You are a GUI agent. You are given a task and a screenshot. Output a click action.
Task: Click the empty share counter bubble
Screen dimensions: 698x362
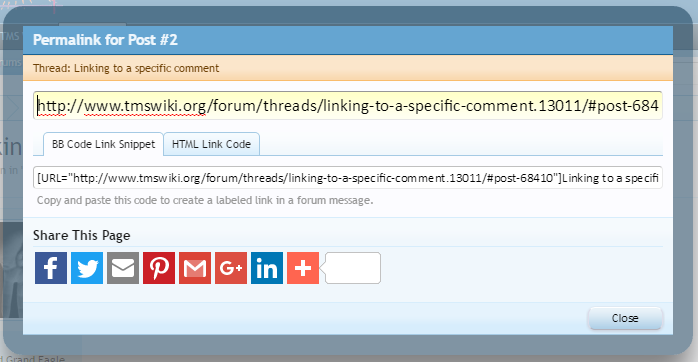[x=353, y=268]
